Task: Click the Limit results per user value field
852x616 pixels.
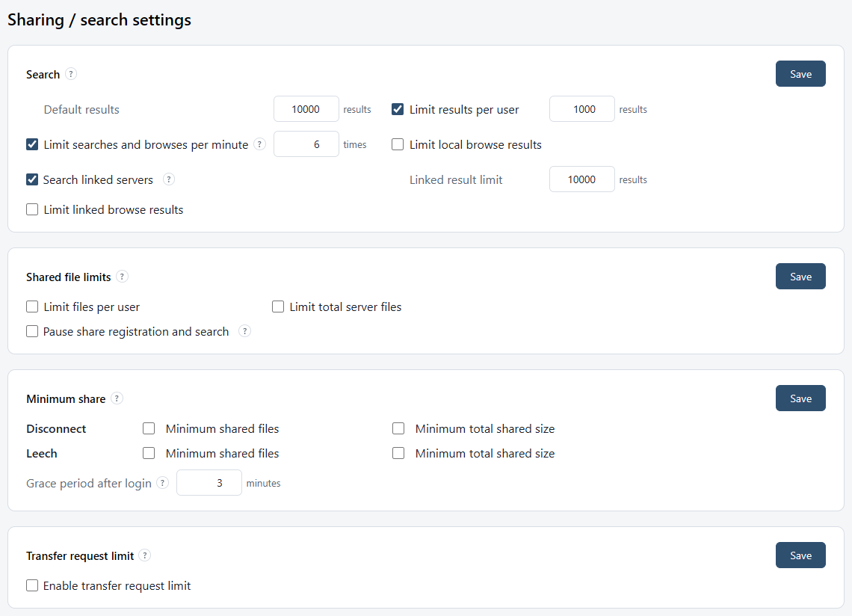Action: click(x=582, y=109)
